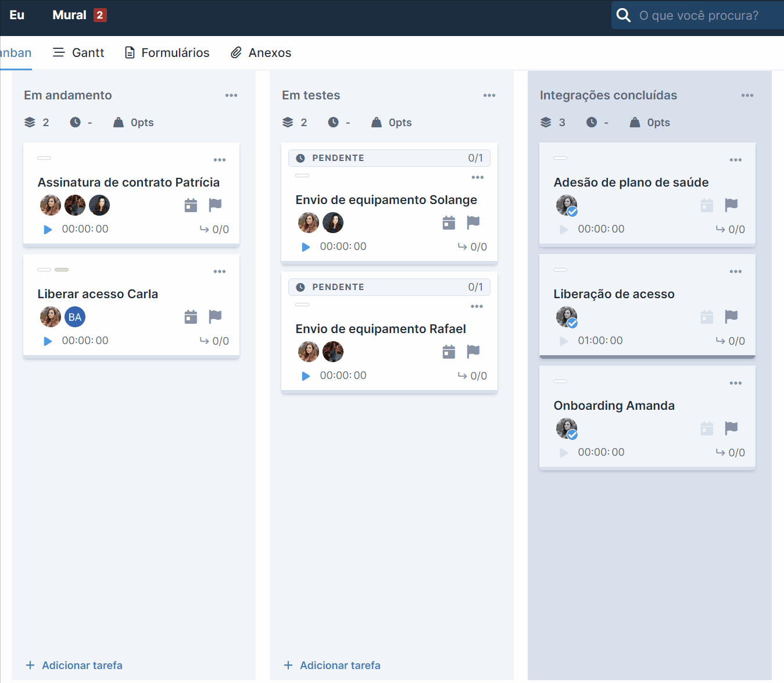
Task: Open more options on Assinatura de contrato Patrícia
Action: point(220,160)
